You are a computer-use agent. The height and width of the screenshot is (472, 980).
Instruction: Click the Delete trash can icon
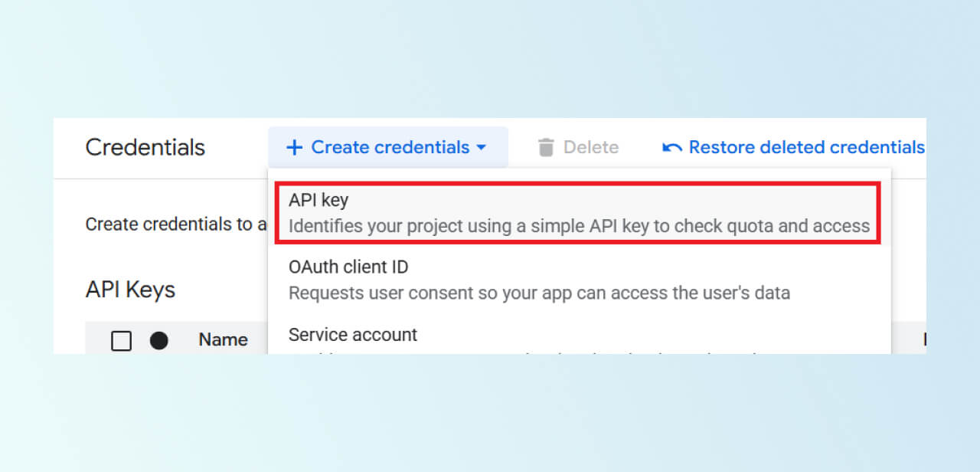(546, 147)
